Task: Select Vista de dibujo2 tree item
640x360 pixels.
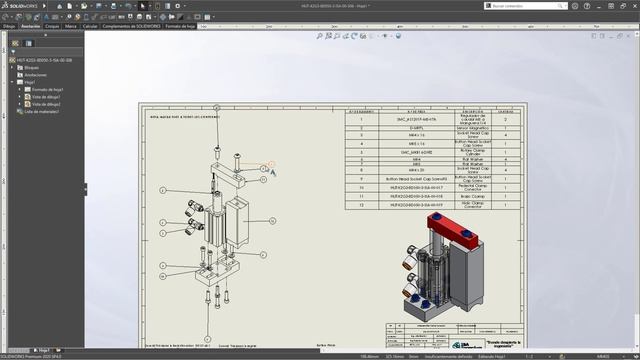Action: 42,104
